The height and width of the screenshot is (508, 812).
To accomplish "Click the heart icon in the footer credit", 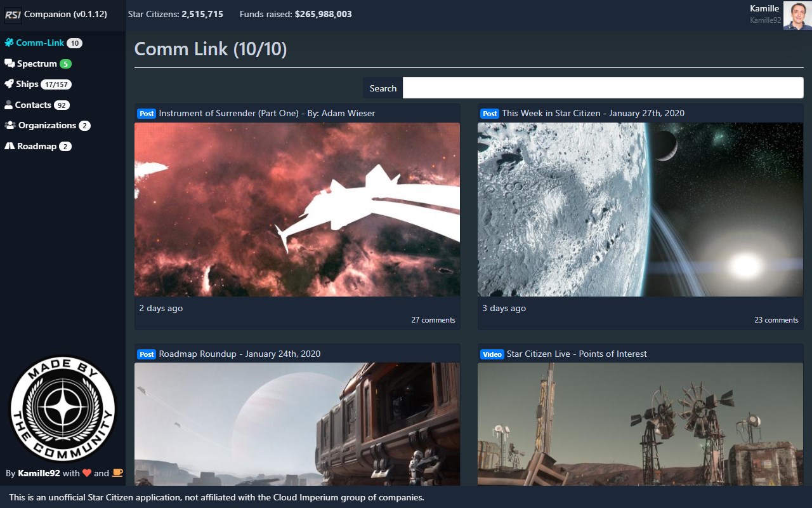I will 88,473.
